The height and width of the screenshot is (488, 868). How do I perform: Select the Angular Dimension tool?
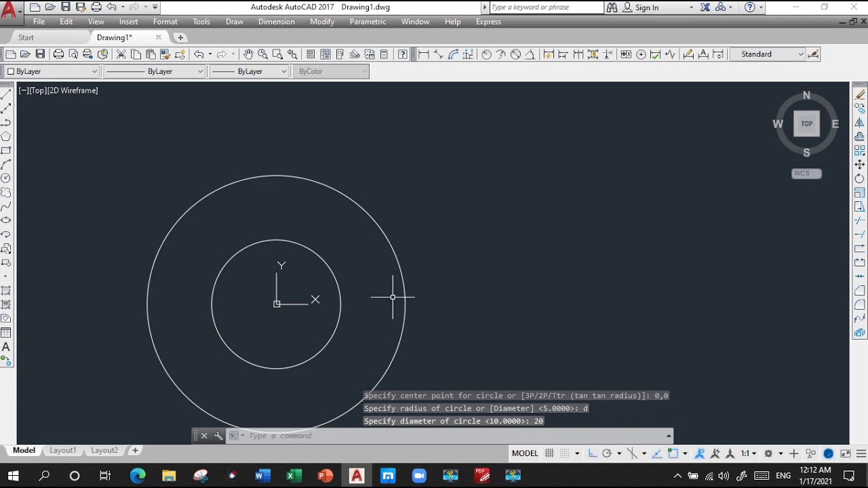(530, 54)
